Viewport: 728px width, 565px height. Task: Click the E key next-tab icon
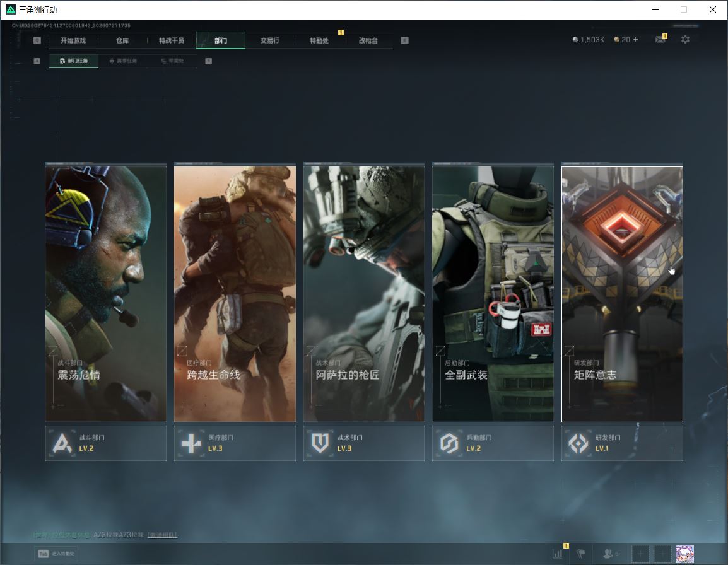tap(404, 40)
